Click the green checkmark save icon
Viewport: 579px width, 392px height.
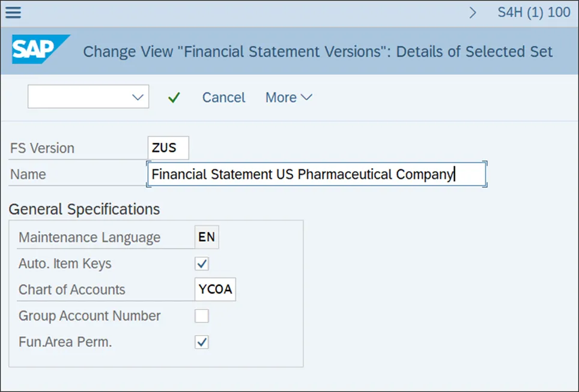(x=174, y=97)
